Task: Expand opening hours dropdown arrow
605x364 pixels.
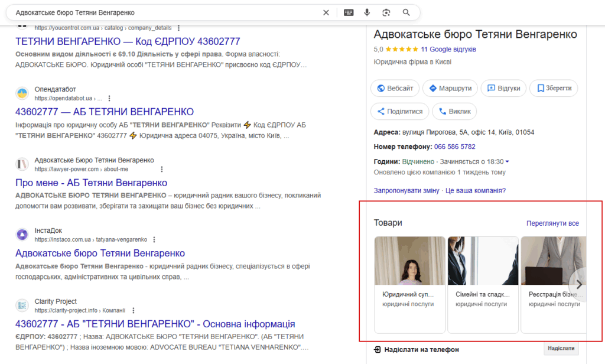Action: (x=507, y=162)
